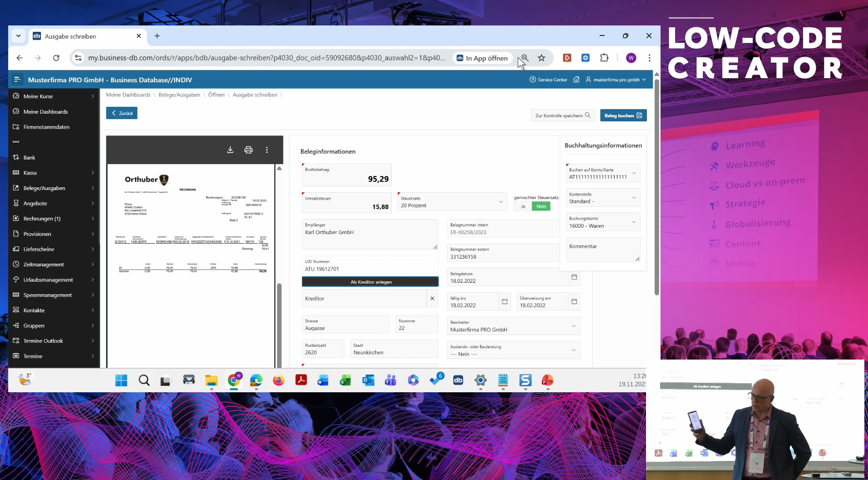Clear the Kreditor field
Screen dimensions: 868x480
tap(432, 299)
